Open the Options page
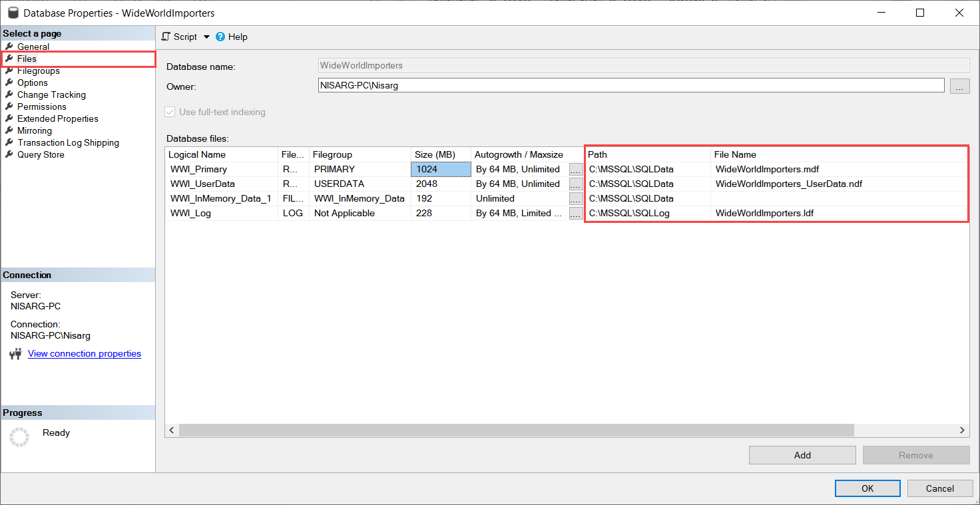The height and width of the screenshot is (505, 980). (x=33, y=83)
